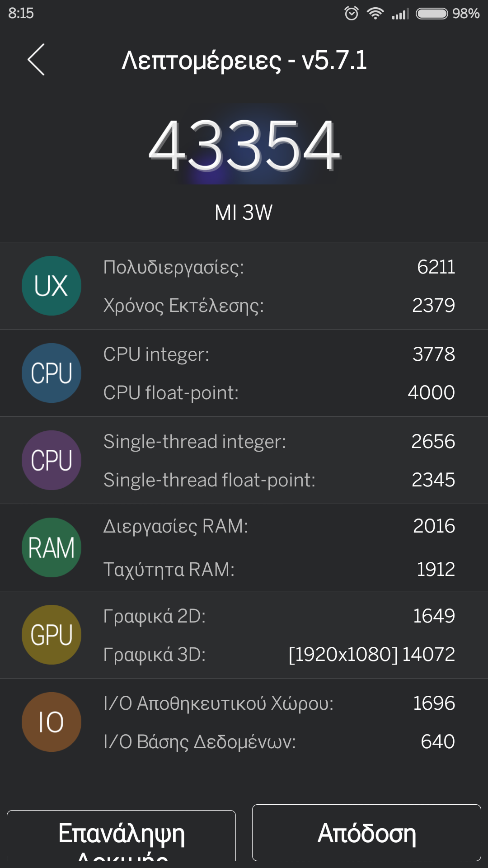Click the olive GPU category icon
This screenshot has height=868, width=488.
pyautogui.click(x=52, y=635)
